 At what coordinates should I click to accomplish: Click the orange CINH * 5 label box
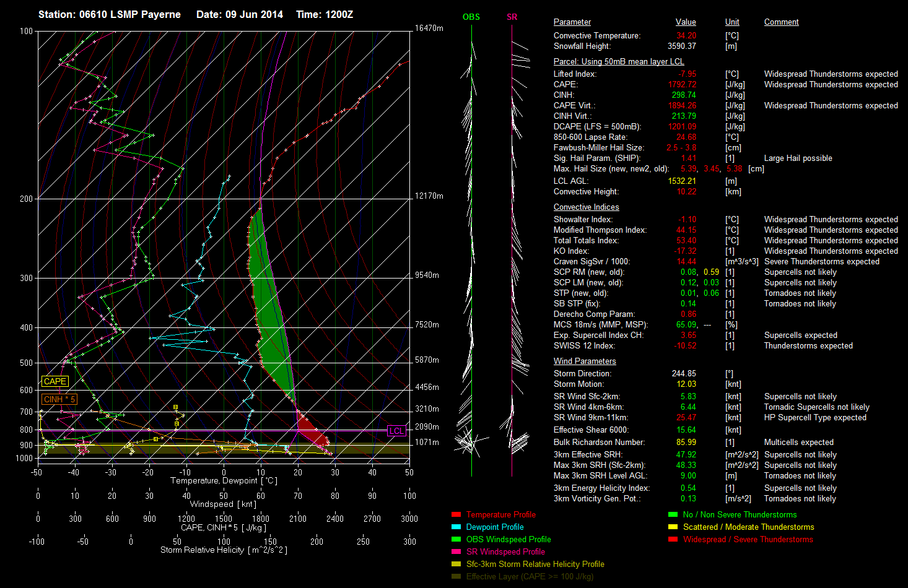(x=59, y=400)
